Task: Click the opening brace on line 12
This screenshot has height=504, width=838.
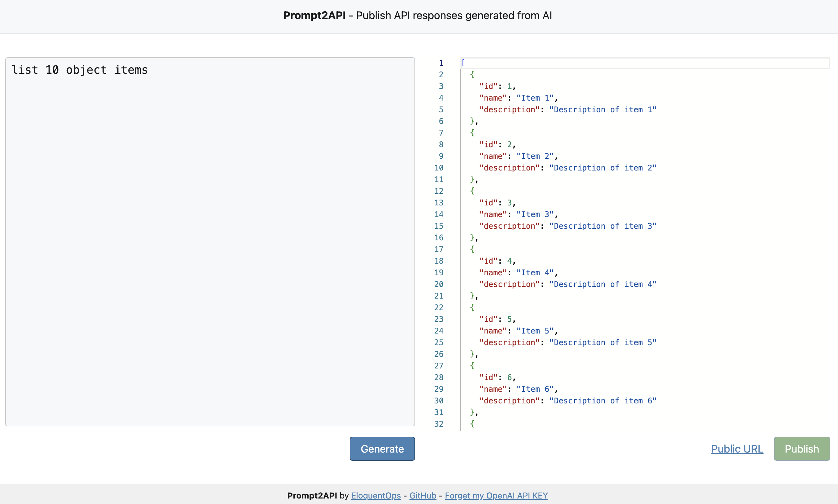Action: (x=472, y=191)
